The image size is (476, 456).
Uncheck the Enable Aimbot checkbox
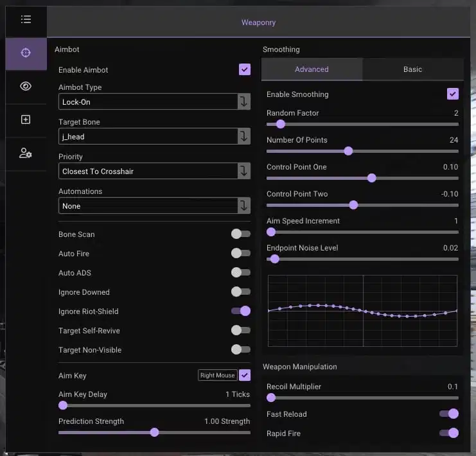click(245, 69)
